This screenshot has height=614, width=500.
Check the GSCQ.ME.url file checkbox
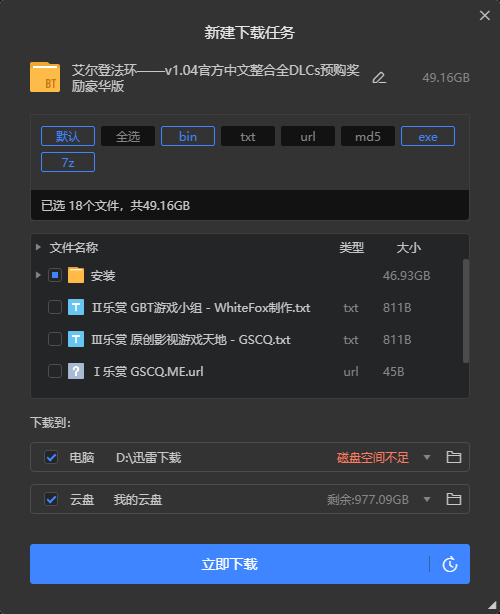pos(55,371)
